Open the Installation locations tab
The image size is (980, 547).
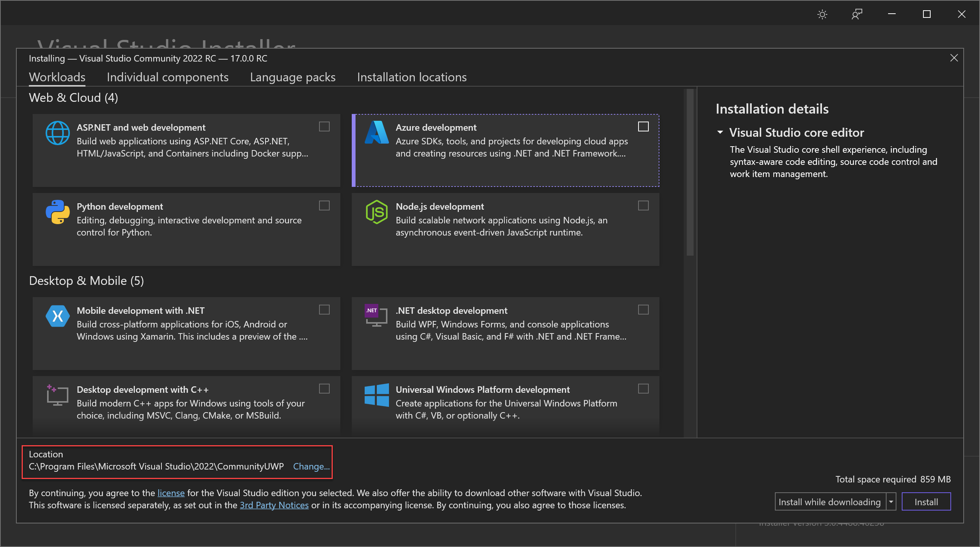412,77
